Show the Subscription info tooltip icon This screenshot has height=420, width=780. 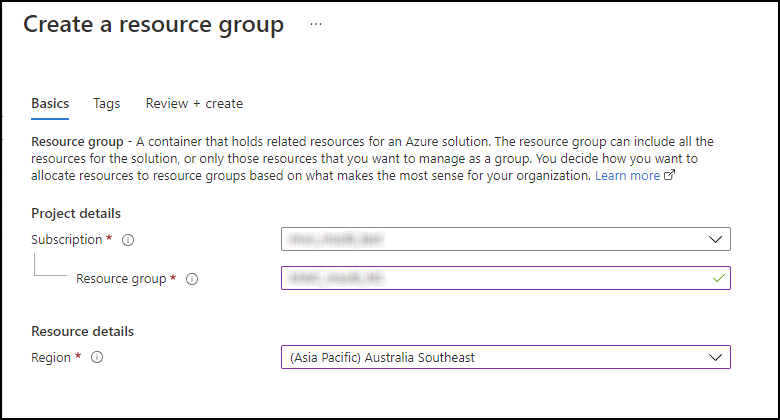[x=128, y=240]
